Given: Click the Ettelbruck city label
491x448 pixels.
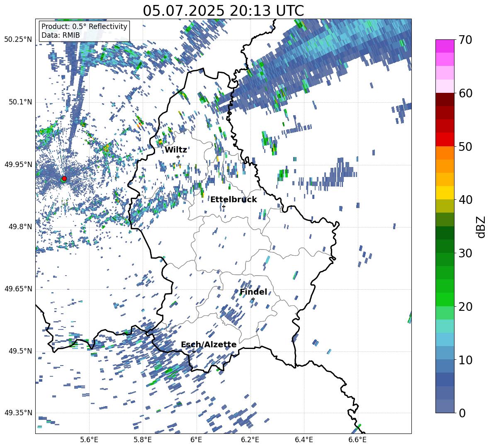Looking at the screenshot, I should click(233, 200).
